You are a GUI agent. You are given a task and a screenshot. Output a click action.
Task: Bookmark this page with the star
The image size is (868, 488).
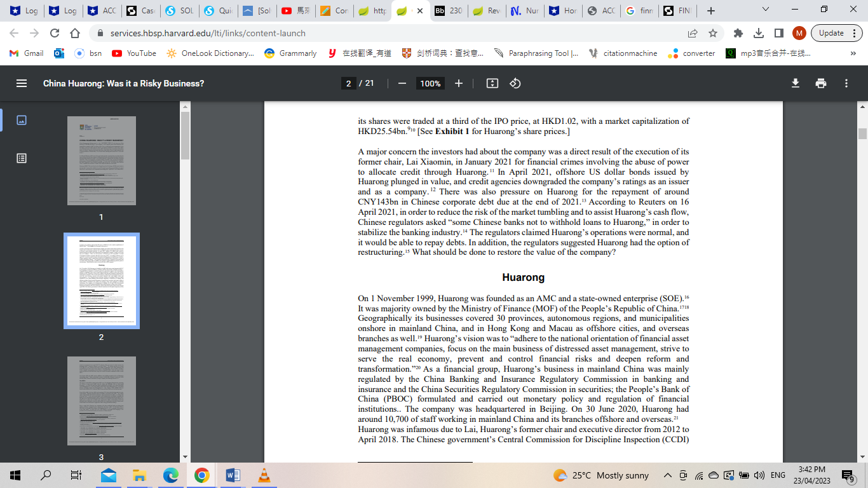coord(713,33)
